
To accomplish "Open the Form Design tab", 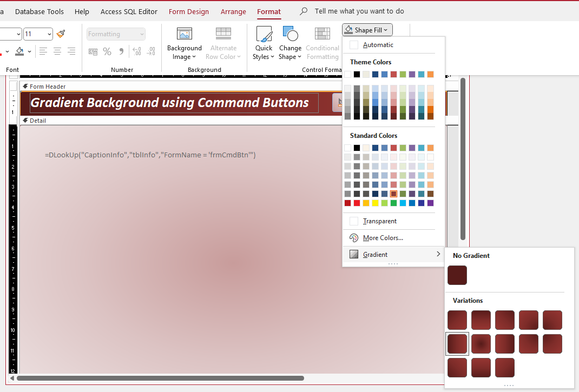I will [x=189, y=11].
